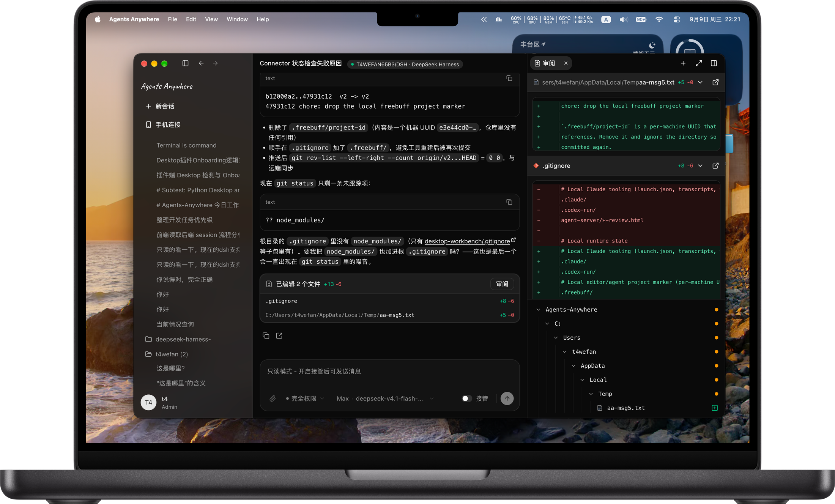This screenshot has height=504, width=835.
Task: Close the 审阅 tab
Action: click(x=566, y=63)
